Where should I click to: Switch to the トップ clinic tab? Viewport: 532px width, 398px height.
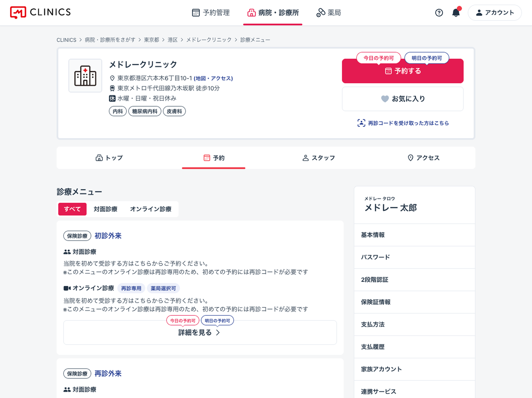tap(109, 158)
